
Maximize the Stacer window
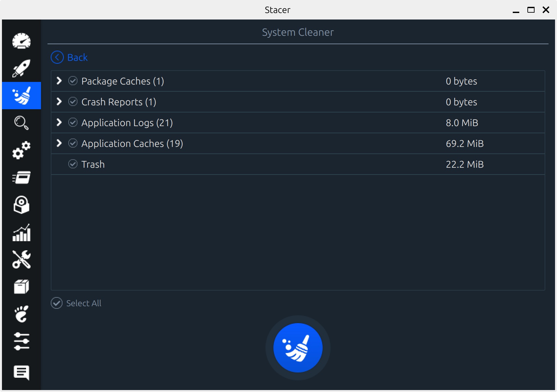(531, 10)
